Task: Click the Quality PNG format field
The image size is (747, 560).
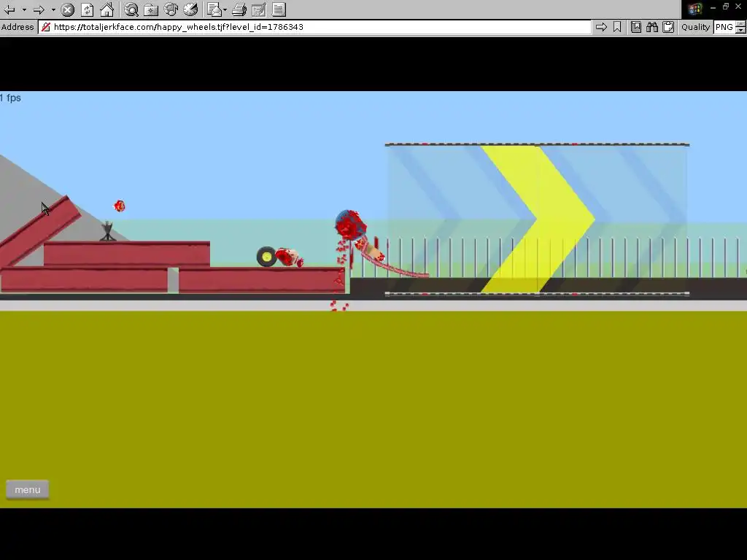Action: 724,27
